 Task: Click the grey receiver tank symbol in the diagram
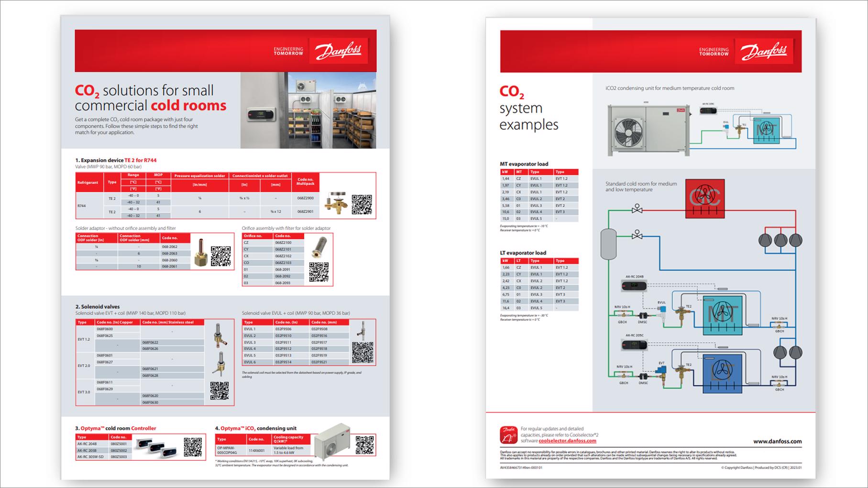tap(608, 244)
